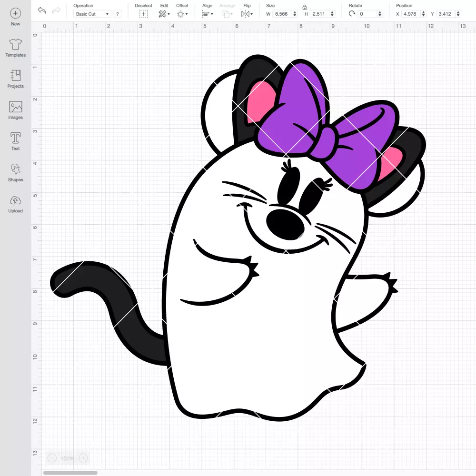
Task: Adjust the X position stepper
Action: (424, 14)
